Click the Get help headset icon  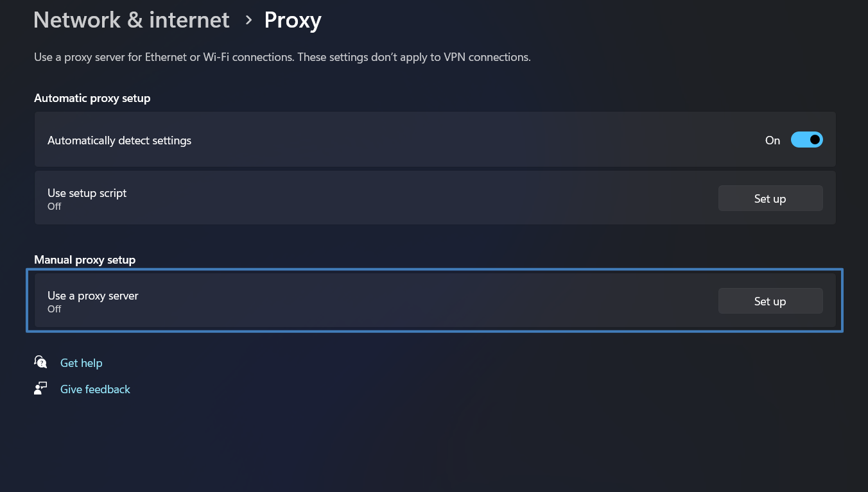[x=41, y=362]
